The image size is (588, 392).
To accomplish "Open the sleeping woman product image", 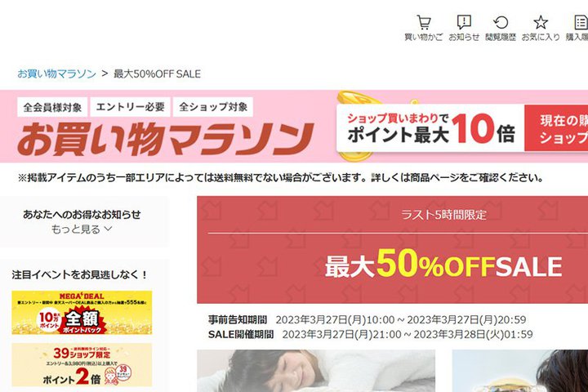I will coord(316,371).
